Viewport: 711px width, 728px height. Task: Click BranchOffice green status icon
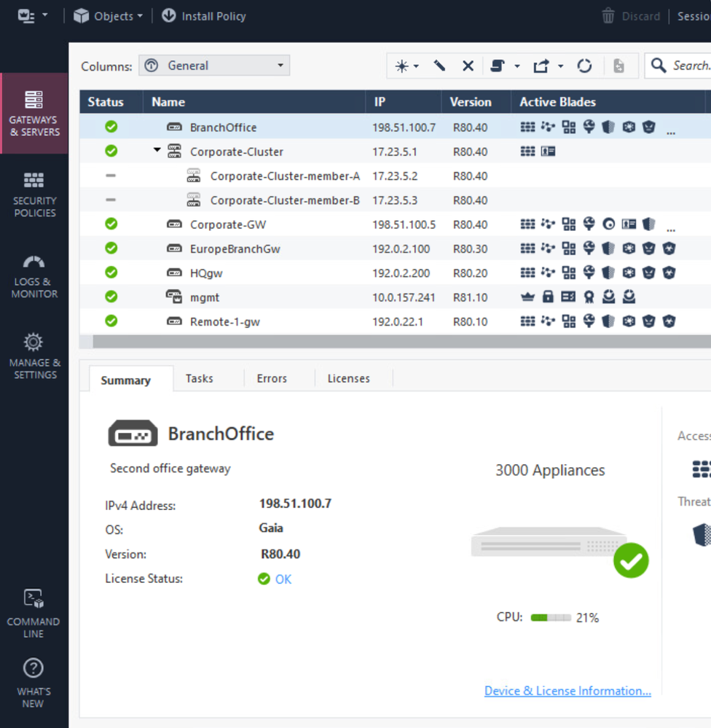coord(111,126)
